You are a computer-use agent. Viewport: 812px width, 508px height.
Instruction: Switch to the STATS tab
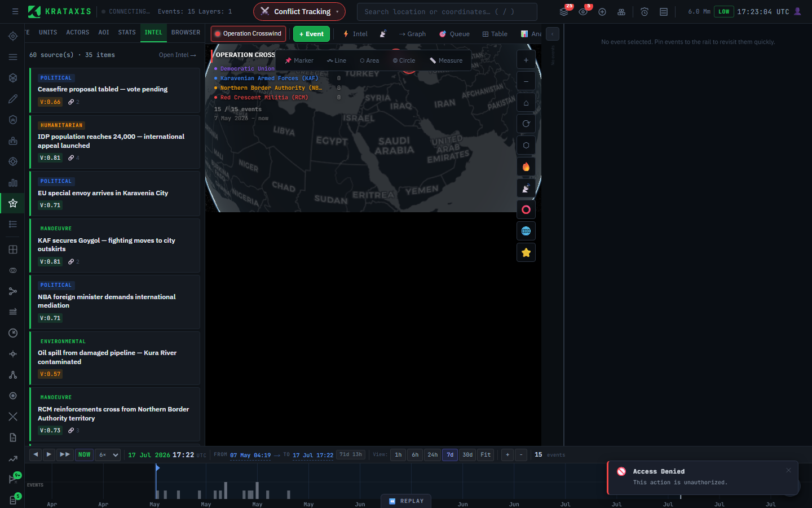coord(127,32)
